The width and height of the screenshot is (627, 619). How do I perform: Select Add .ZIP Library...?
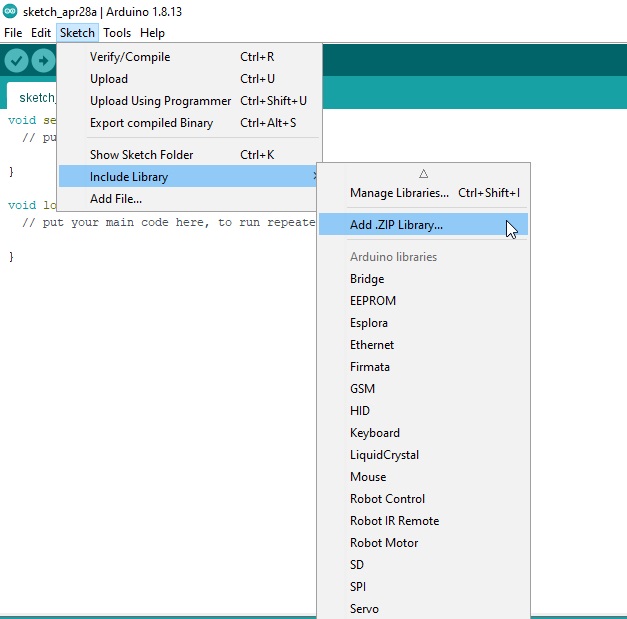click(x=423, y=225)
